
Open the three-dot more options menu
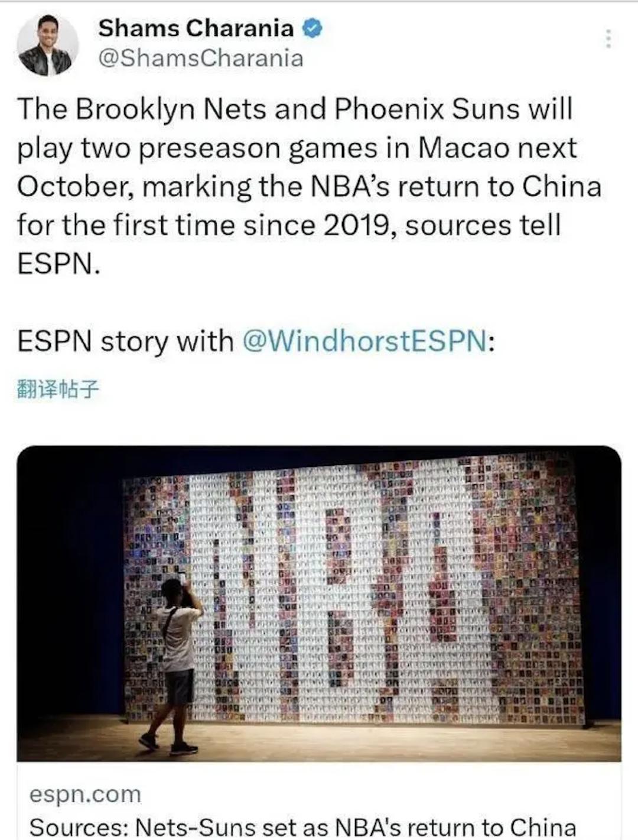608,39
